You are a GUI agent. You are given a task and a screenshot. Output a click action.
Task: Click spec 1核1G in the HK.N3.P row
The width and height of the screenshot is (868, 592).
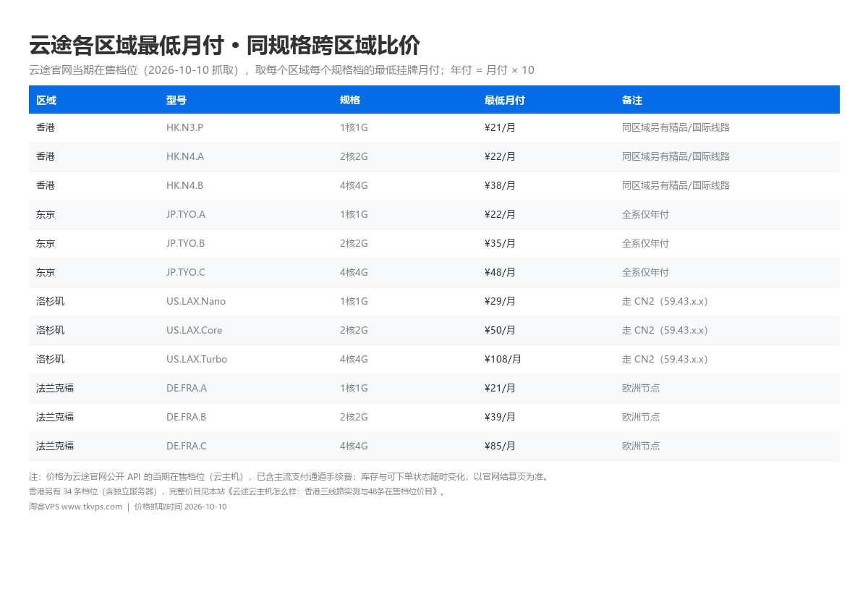click(354, 127)
